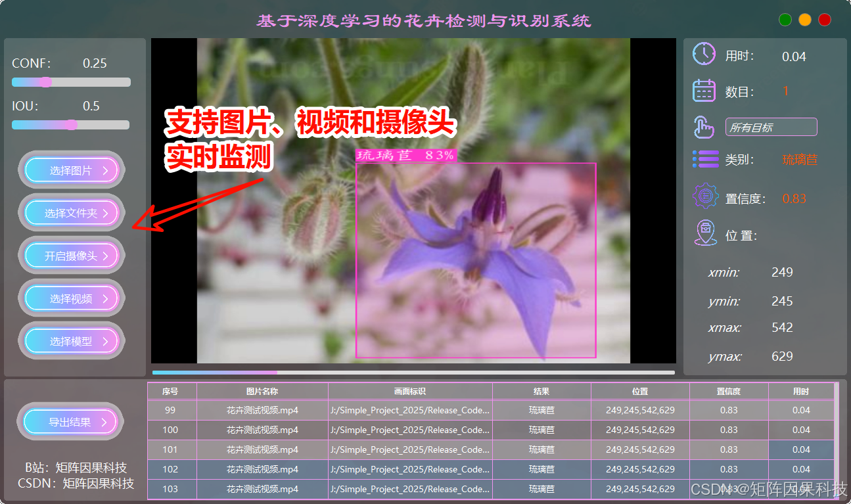Click the results table vertical scrollbar
This screenshot has height=504, width=851.
point(836,440)
